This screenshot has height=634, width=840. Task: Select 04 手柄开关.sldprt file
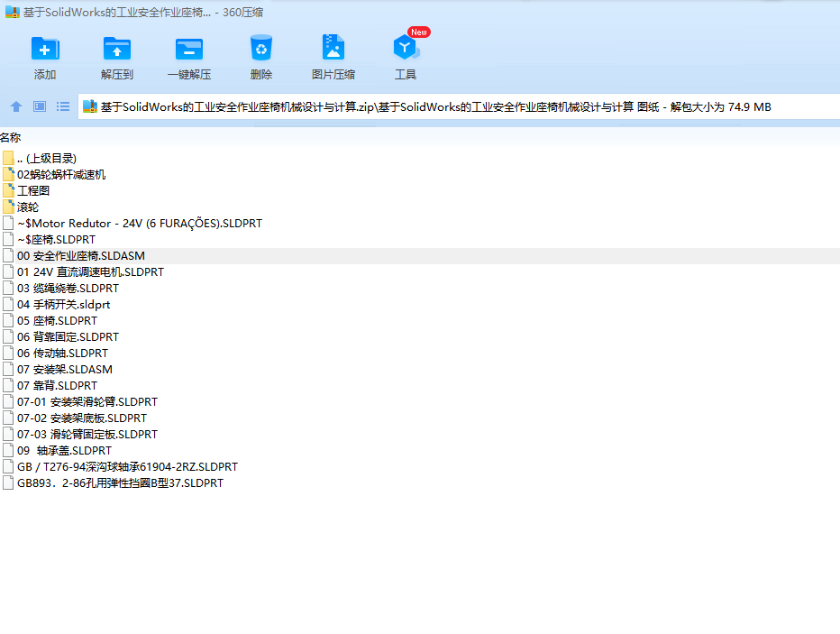[x=64, y=305]
